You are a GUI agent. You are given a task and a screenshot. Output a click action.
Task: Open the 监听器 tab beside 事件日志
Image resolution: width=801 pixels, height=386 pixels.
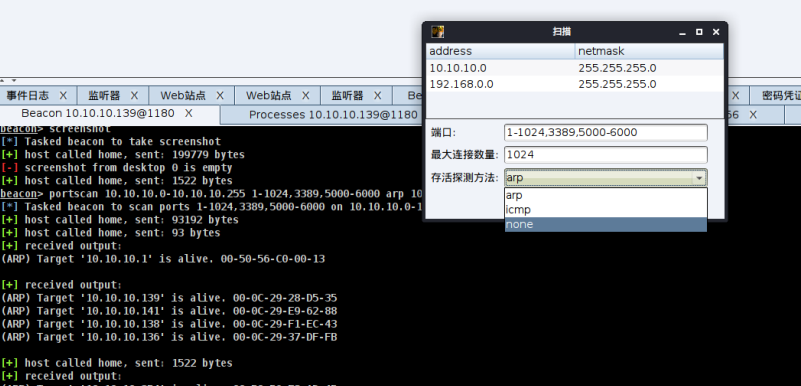click(x=104, y=95)
